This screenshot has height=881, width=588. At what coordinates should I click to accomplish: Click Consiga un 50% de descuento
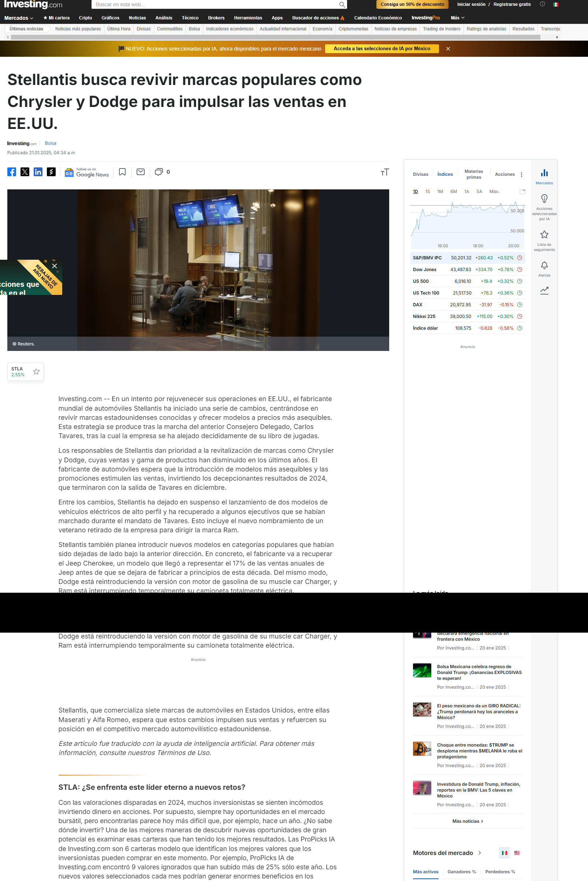[x=412, y=4]
